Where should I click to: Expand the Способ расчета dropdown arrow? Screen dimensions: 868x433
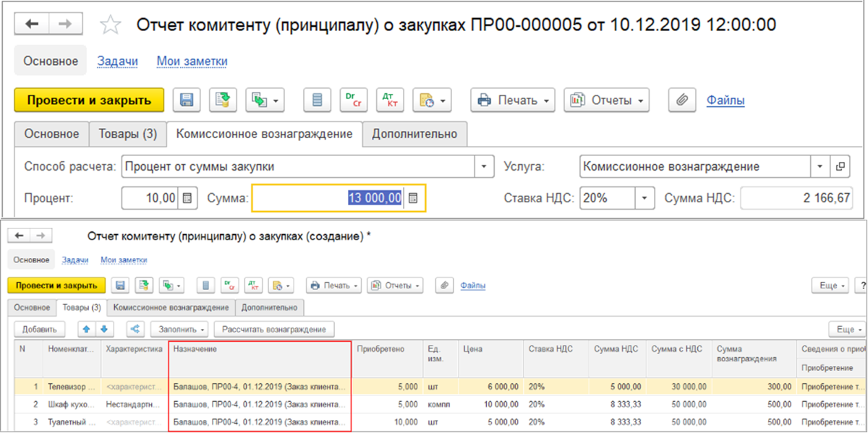pyautogui.click(x=485, y=166)
